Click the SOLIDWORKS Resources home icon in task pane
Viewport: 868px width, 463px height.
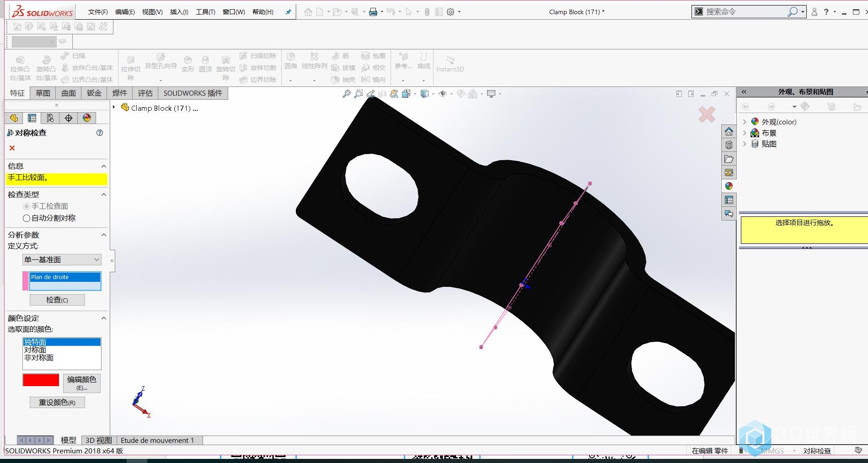(x=729, y=132)
